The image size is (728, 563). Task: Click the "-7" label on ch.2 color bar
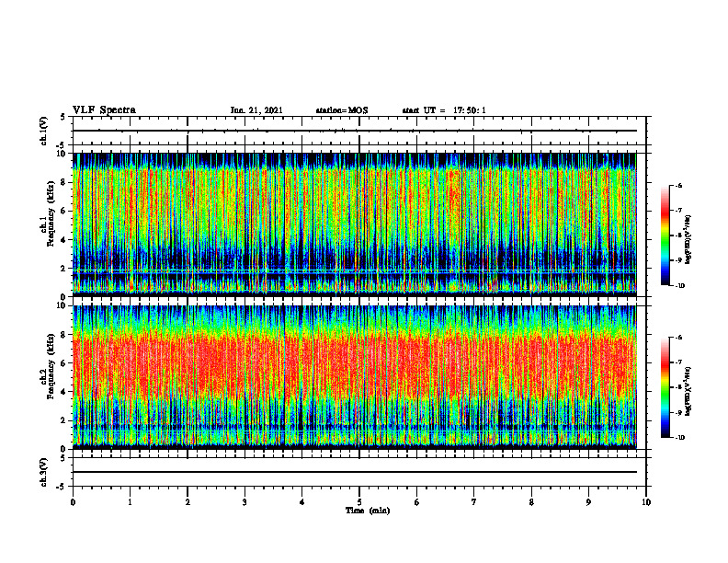point(678,362)
